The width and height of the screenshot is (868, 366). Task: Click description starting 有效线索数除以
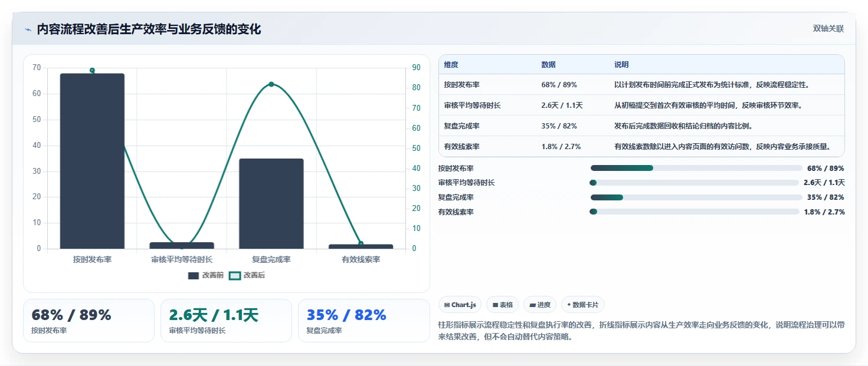[x=722, y=147]
